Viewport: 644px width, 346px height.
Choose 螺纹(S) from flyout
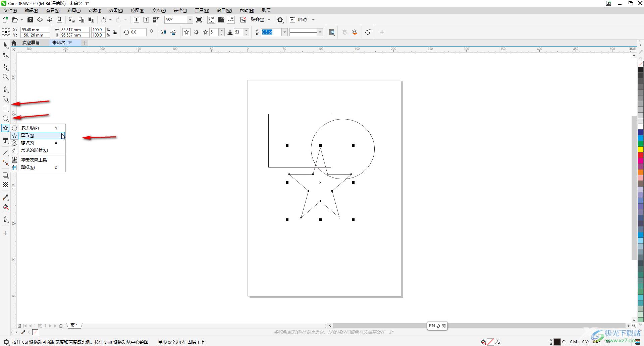coord(38,143)
